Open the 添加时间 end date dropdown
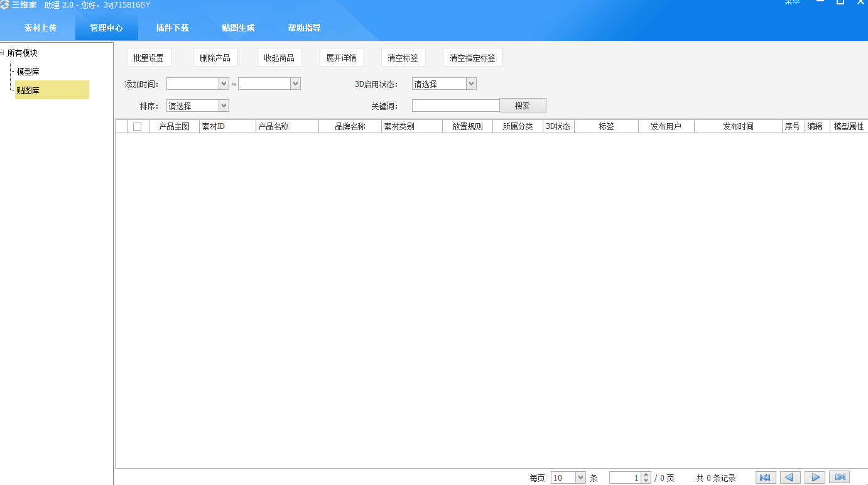 296,84
